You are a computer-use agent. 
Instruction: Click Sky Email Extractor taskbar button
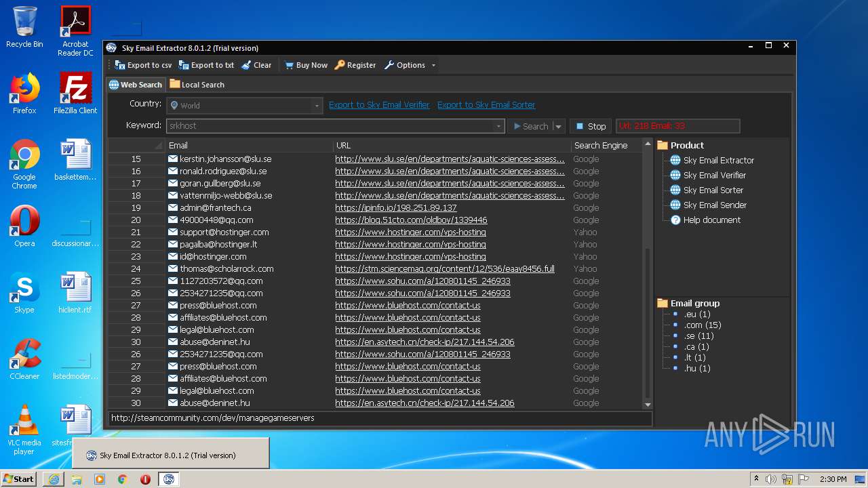click(x=168, y=479)
